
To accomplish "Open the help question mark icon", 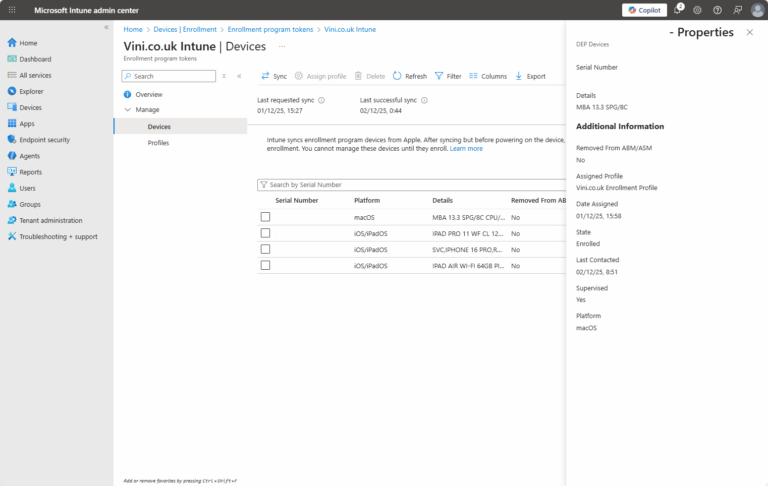I will coord(717,10).
